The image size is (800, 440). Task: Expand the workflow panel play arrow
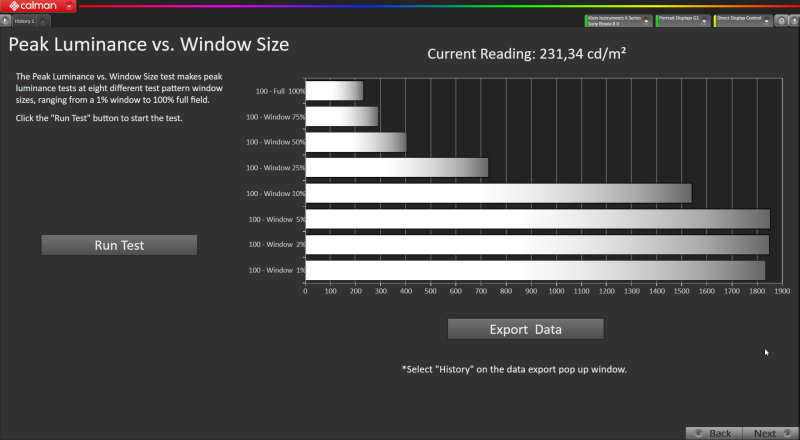tap(5, 21)
